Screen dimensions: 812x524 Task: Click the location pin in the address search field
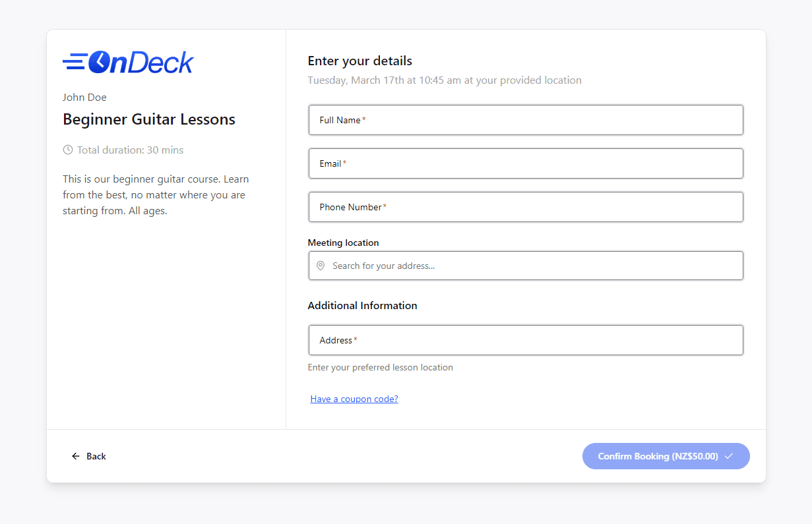click(321, 265)
